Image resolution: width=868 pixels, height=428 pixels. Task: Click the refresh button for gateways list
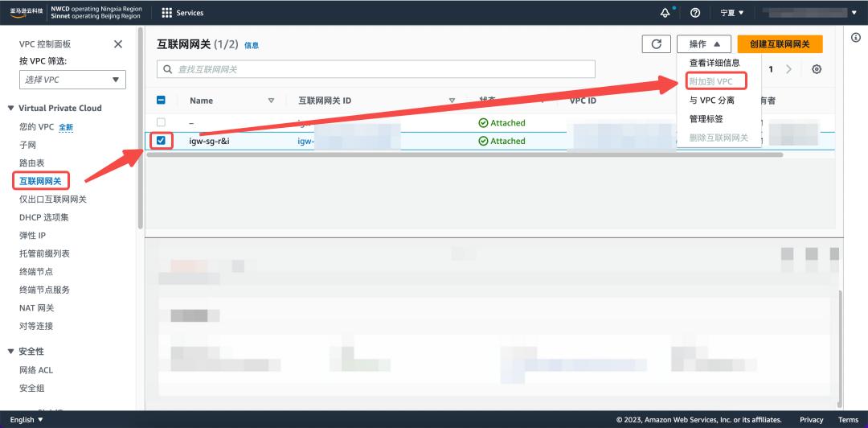[657, 44]
